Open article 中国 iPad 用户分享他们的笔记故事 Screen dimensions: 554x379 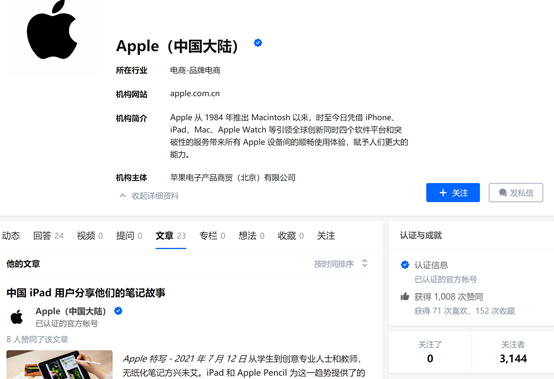[x=86, y=293]
